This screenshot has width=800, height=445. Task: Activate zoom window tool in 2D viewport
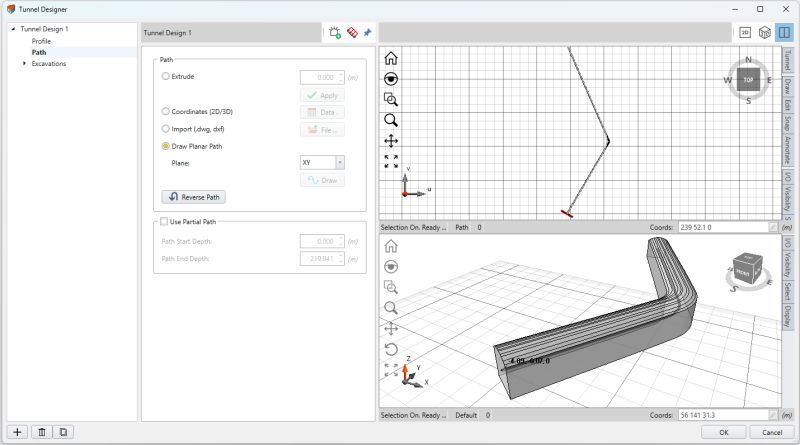[391, 100]
